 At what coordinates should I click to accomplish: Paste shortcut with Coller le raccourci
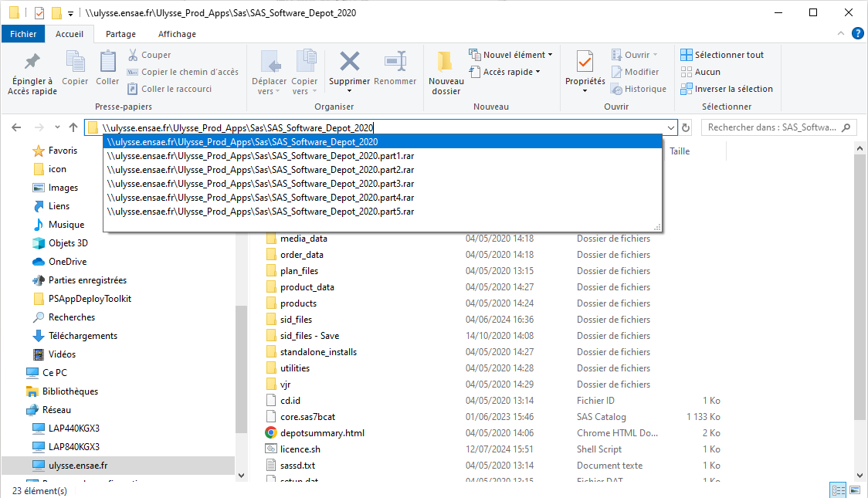coord(169,89)
